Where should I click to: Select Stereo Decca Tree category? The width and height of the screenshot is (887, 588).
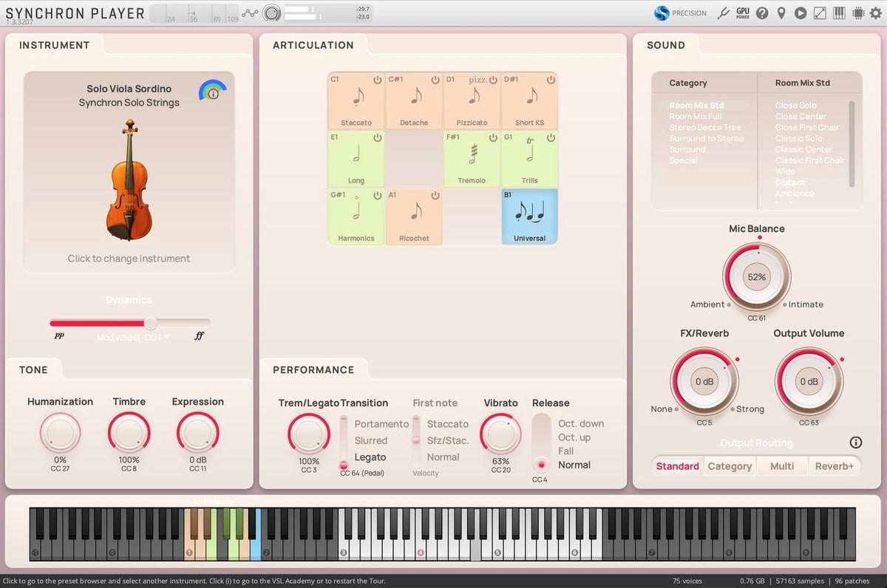click(x=705, y=127)
